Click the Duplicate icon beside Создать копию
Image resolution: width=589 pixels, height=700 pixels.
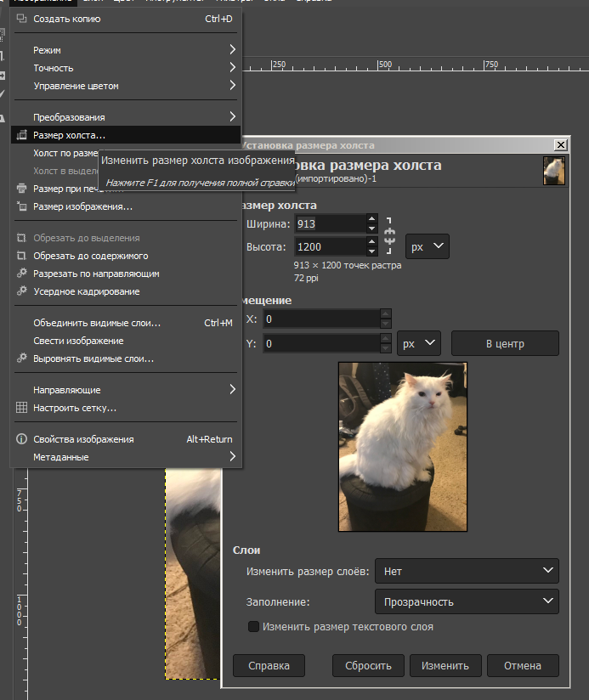[x=21, y=19]
